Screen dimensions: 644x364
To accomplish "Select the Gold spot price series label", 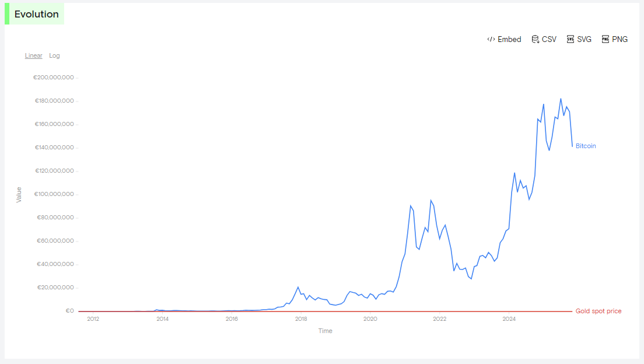I will click(x=598, y=311).
